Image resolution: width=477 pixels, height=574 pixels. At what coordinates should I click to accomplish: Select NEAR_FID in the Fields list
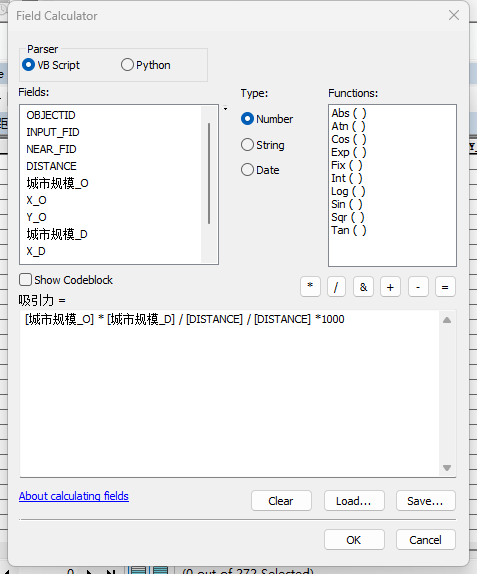(x=51, y=149)
